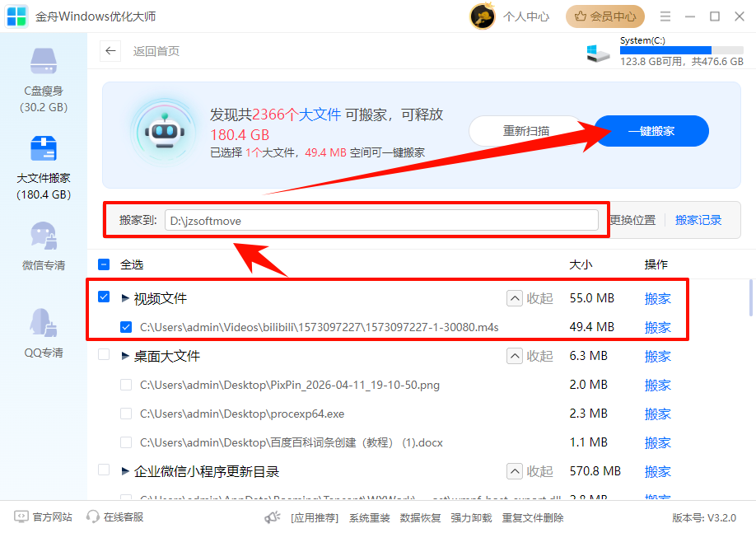Screen dimensions: 756x533
Task: Open 系统重装 recommendation
Action: point(369,518)
